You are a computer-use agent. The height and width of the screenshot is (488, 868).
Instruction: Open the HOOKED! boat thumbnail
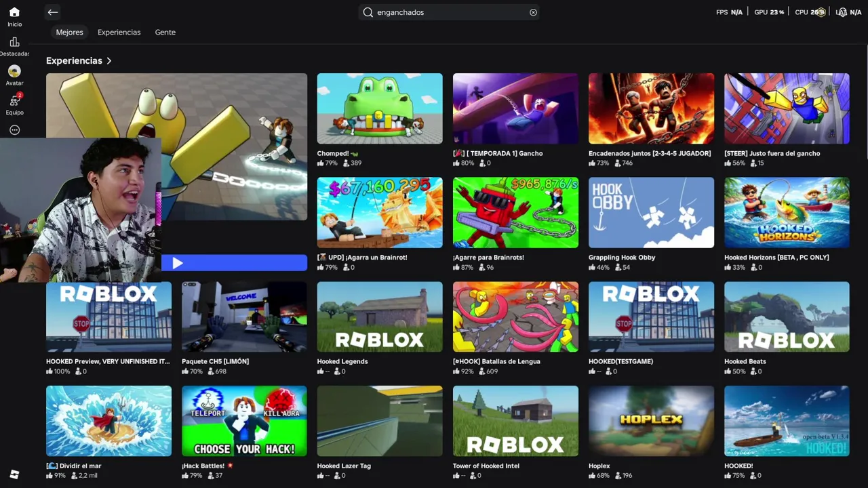pyautogui.click(x=787, y=421)
